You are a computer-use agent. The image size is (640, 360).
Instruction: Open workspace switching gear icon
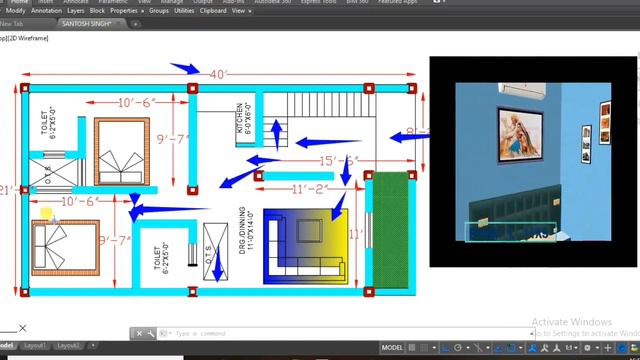point(587,348)
